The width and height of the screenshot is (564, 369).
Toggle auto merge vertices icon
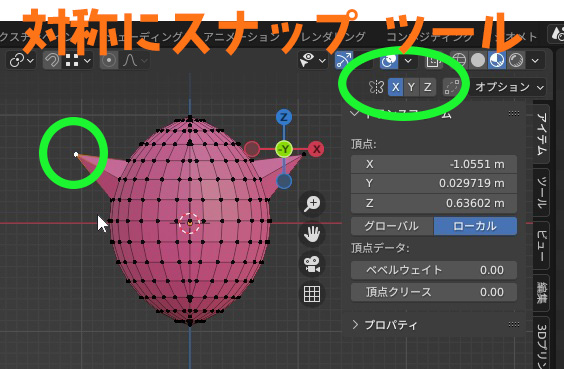coord(451,87)
